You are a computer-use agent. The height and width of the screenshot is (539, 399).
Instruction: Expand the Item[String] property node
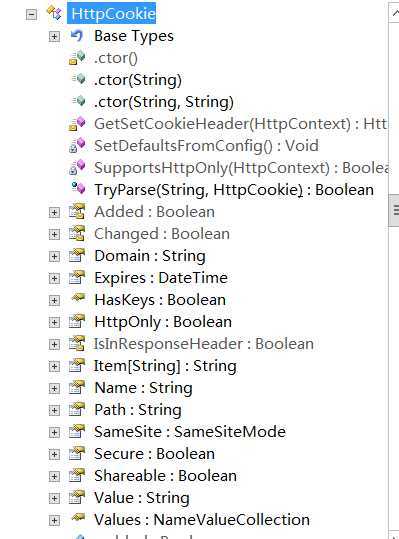[54, 366]
